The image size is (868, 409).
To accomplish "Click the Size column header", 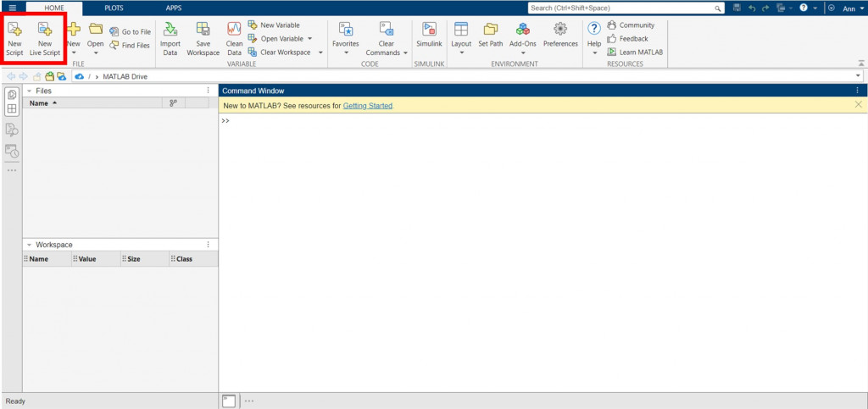I will (145, 258).
